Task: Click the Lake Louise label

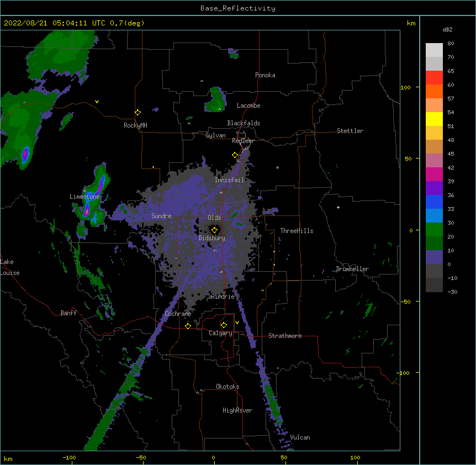Action: [x=10, y=267]
